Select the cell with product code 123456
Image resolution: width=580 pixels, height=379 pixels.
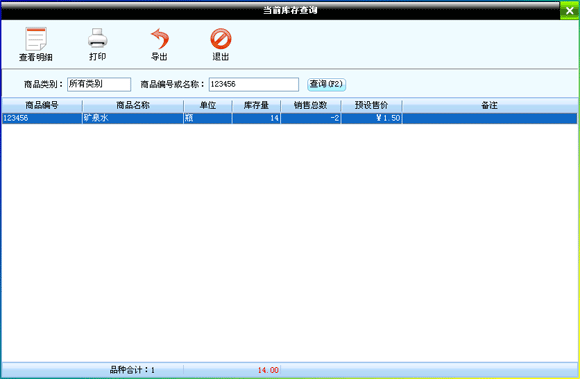coord(42,118)
